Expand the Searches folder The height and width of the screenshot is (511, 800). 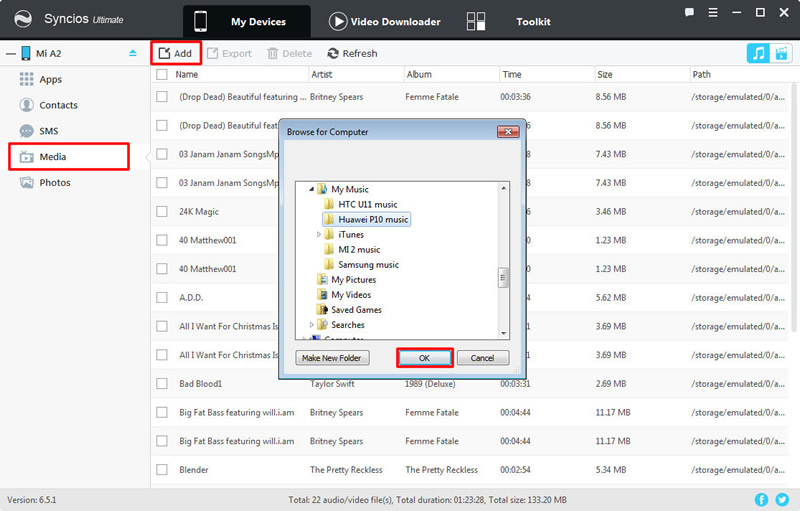pos(312,325)
